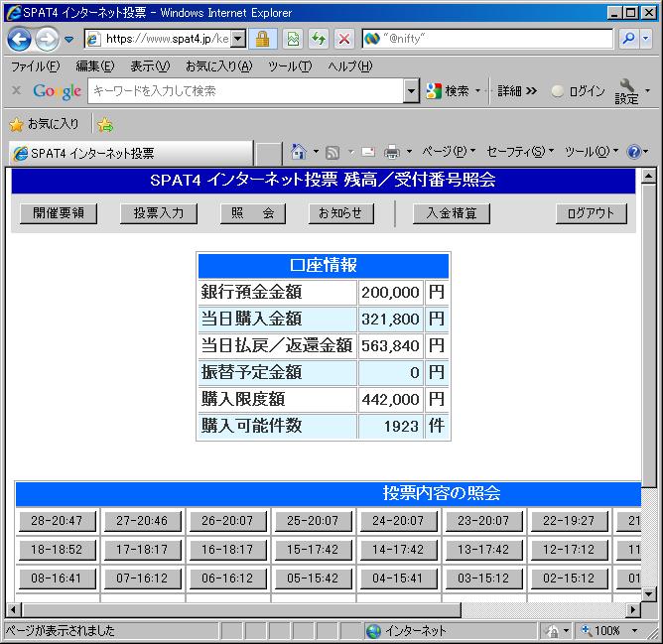Open the ページ(P) command menu
The height and width of the screenshot is (644, 663).
pos(449,152)
